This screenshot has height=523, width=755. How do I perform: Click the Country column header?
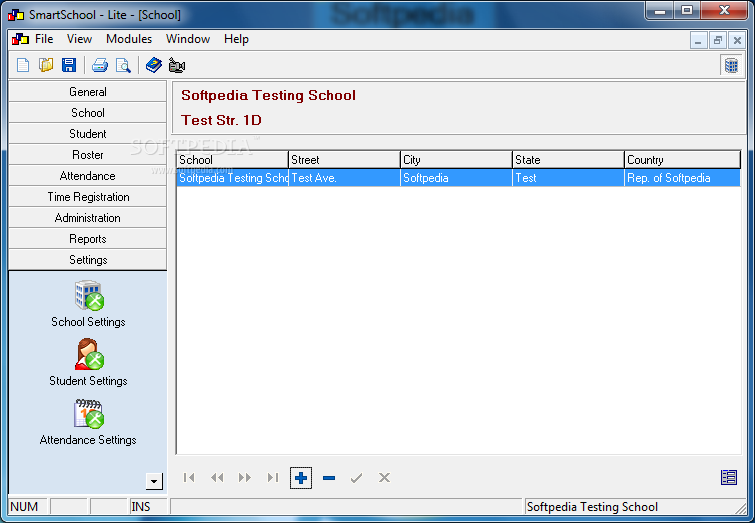(682, 160)
